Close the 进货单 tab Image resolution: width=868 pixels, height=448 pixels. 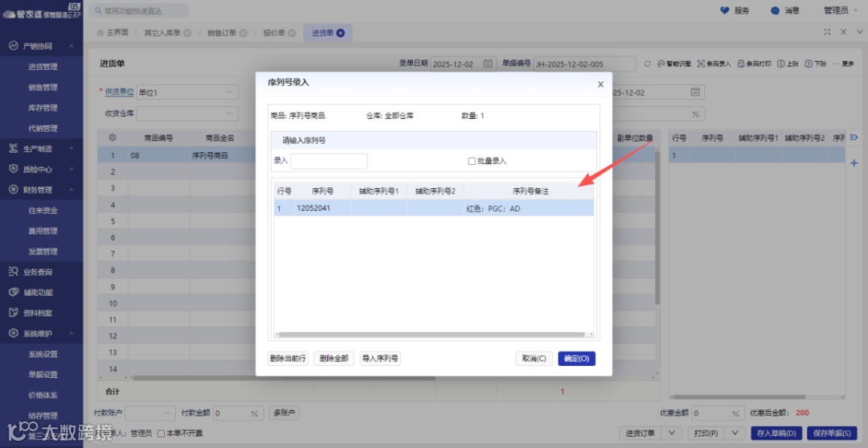pyautogui.click(x=341, y=33)
